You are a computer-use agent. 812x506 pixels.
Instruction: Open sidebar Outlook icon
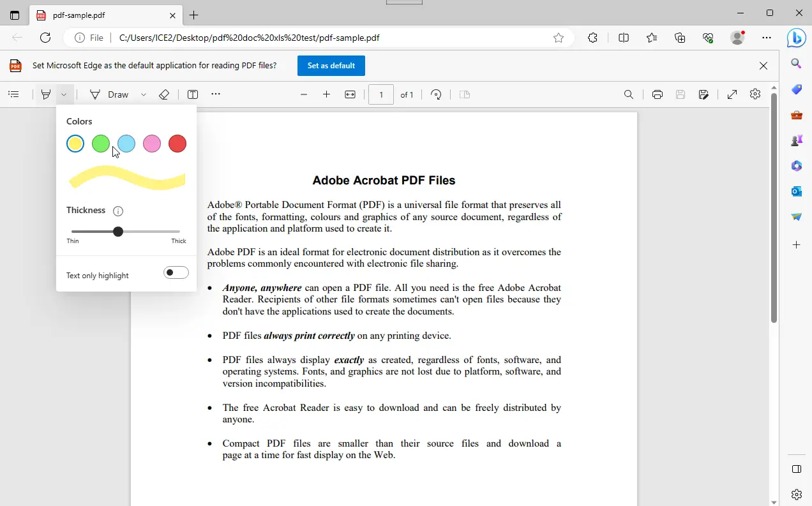point(797,191)
